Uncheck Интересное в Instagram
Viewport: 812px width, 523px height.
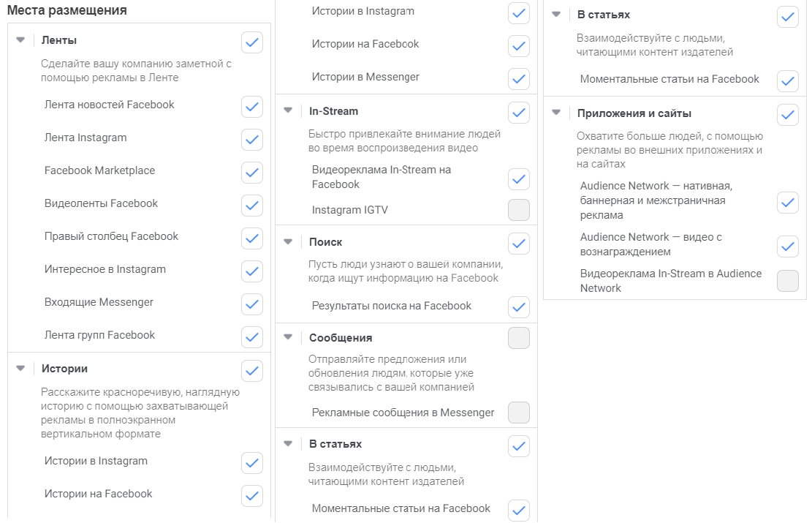click(x=252, y=271)
